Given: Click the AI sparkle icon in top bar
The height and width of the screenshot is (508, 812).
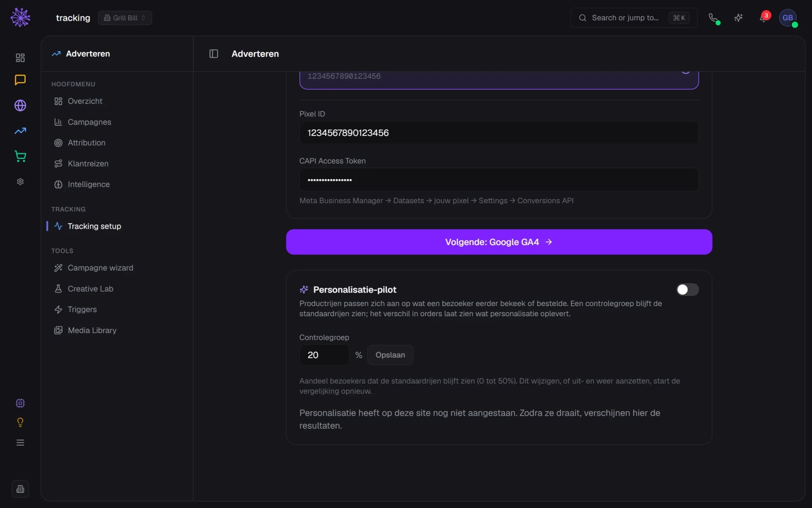Looking at the screenshot, I should click(738, 18).
